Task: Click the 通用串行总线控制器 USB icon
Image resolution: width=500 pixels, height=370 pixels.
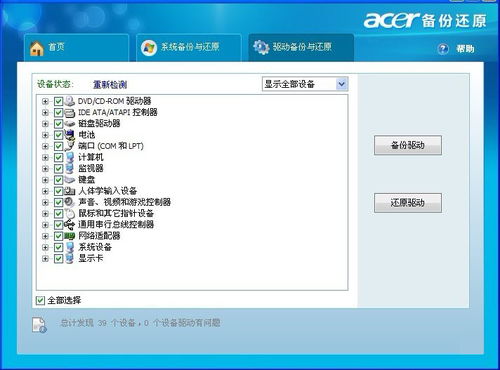Action: point(69,225)
